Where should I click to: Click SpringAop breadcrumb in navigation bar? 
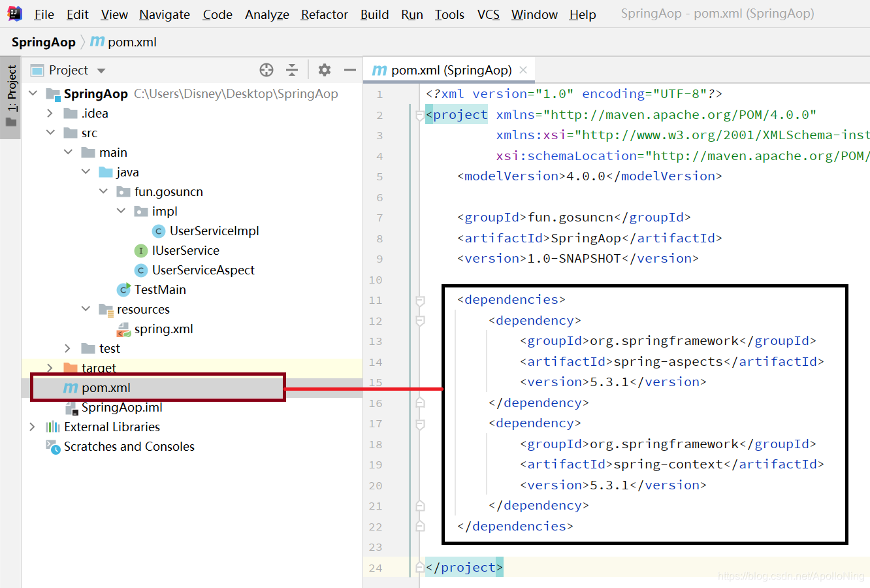tap(44, 42)
